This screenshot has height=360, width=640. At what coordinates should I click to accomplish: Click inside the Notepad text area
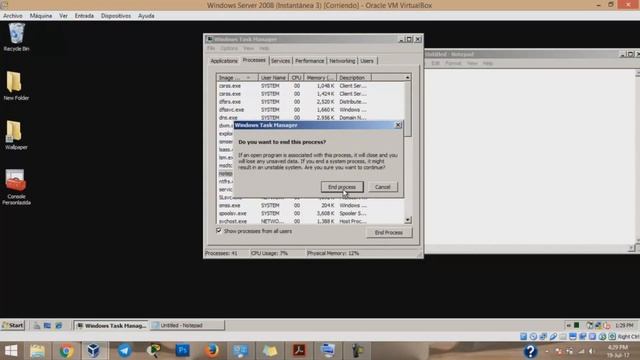529,157
